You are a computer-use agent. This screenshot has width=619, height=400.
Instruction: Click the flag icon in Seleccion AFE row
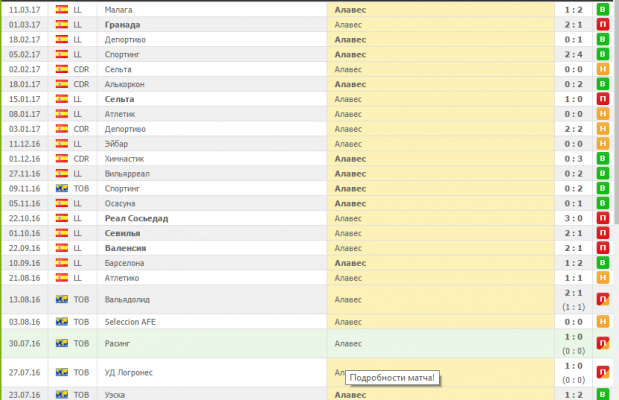coord(61,322)
